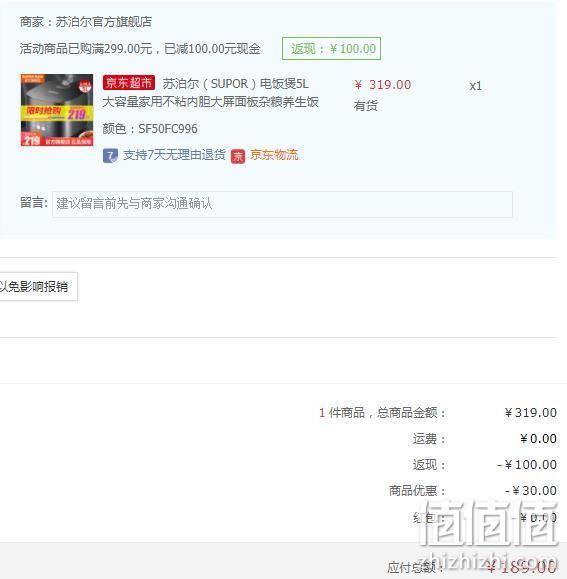Viewport: 567px width, 579px height.
Task: Click the 返现：¥100.00 green badge
Action: (x=331, y=48)
